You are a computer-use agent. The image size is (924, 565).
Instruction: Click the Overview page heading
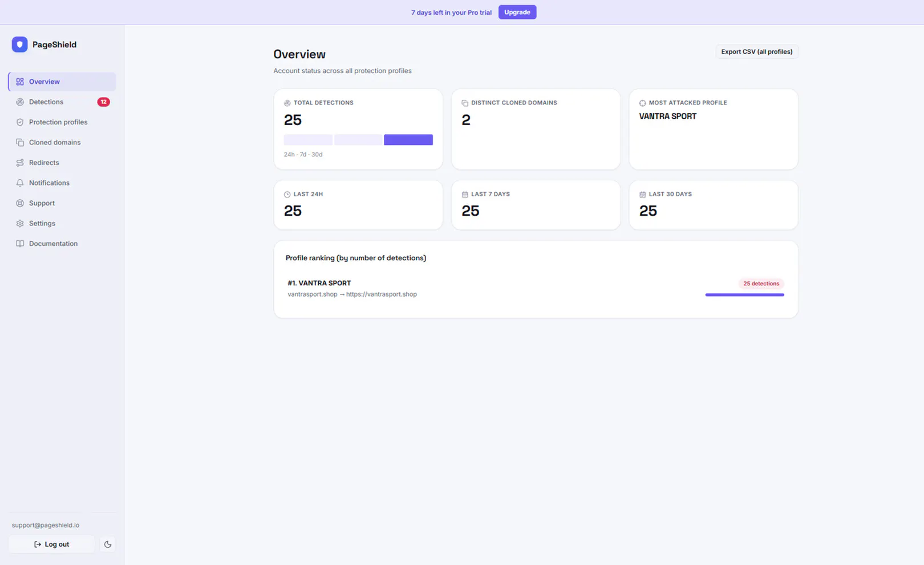pyautogui.click(x=299, y=54)
